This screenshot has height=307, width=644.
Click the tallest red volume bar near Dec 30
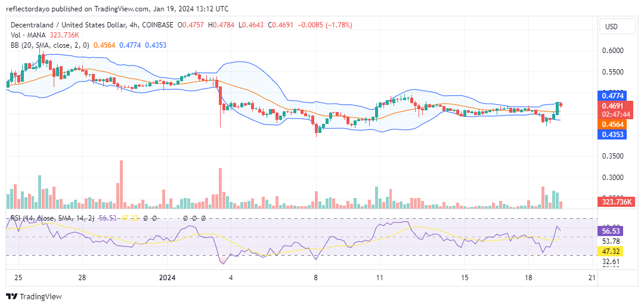[x=121, y=185]
